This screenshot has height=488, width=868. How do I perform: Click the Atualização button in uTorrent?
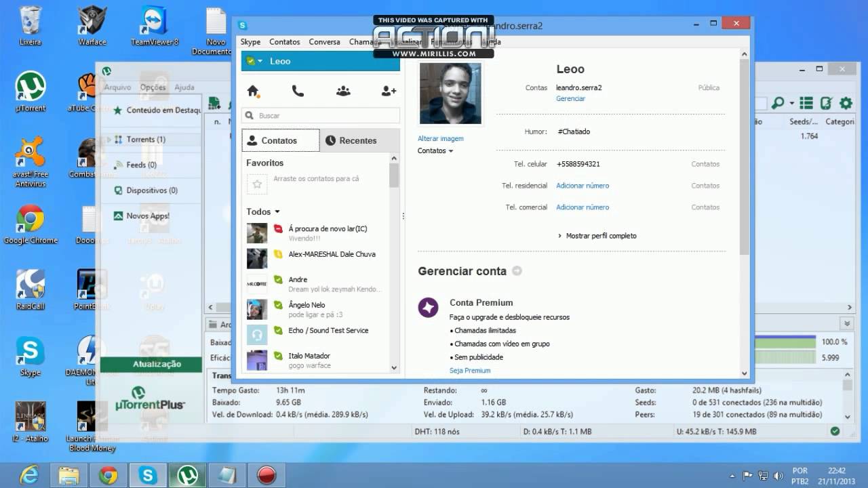(x=151, y=364)
